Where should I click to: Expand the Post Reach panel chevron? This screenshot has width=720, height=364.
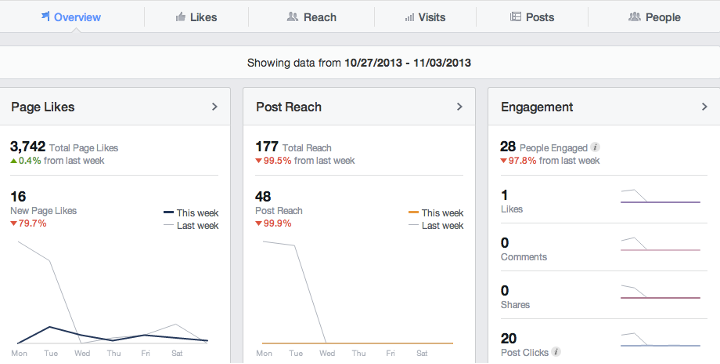click(x=459, y=106)
